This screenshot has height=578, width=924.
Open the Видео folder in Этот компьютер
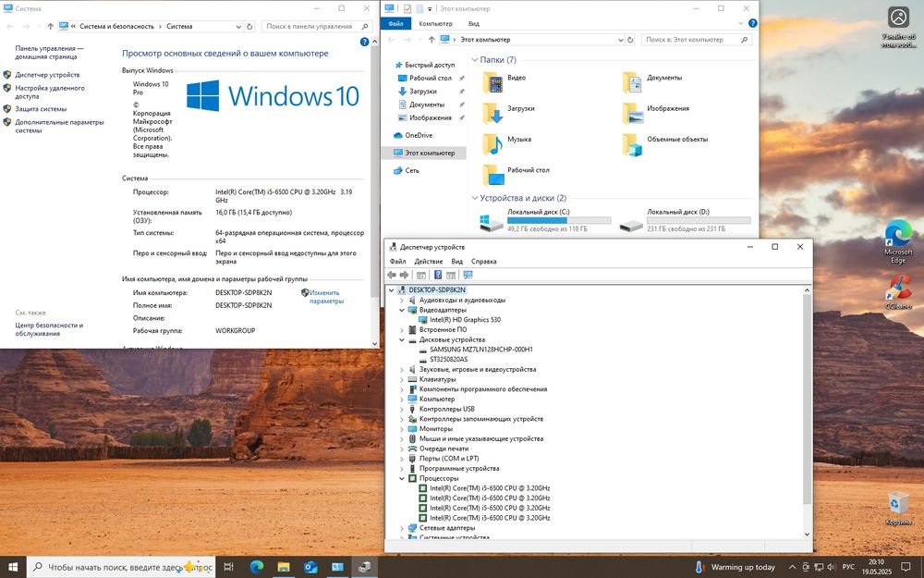(x=504, y=82)
